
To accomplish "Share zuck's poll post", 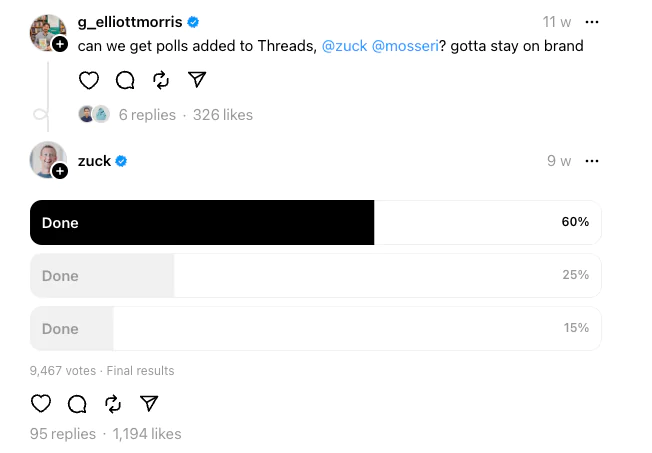I will pyautogui.click(x=149, y=403).
